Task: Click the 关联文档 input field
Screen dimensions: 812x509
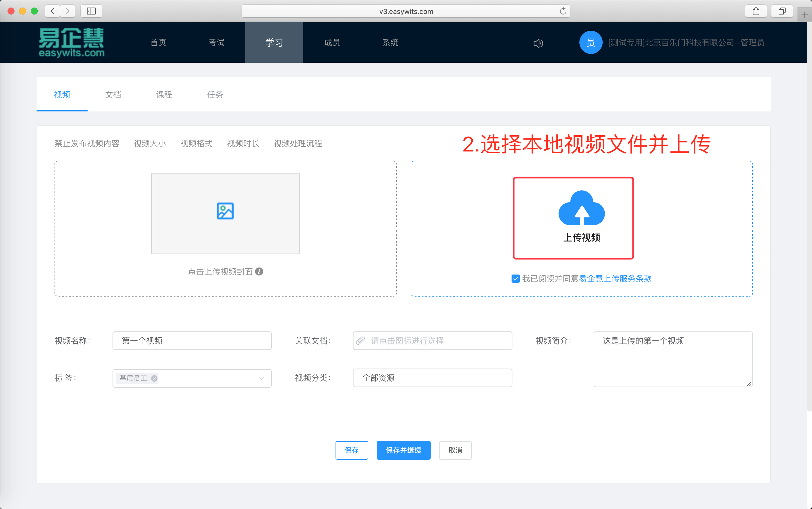Action: click(x=432, y=341)
